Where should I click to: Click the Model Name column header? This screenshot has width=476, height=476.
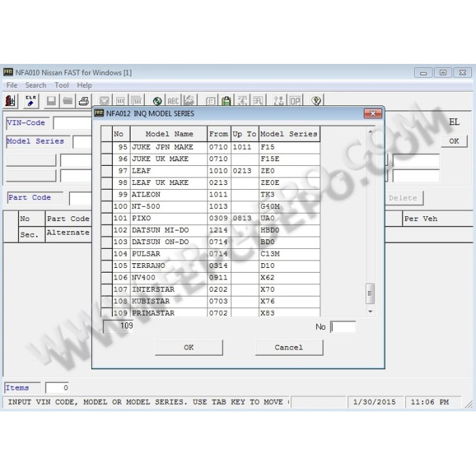pos(169,134)
